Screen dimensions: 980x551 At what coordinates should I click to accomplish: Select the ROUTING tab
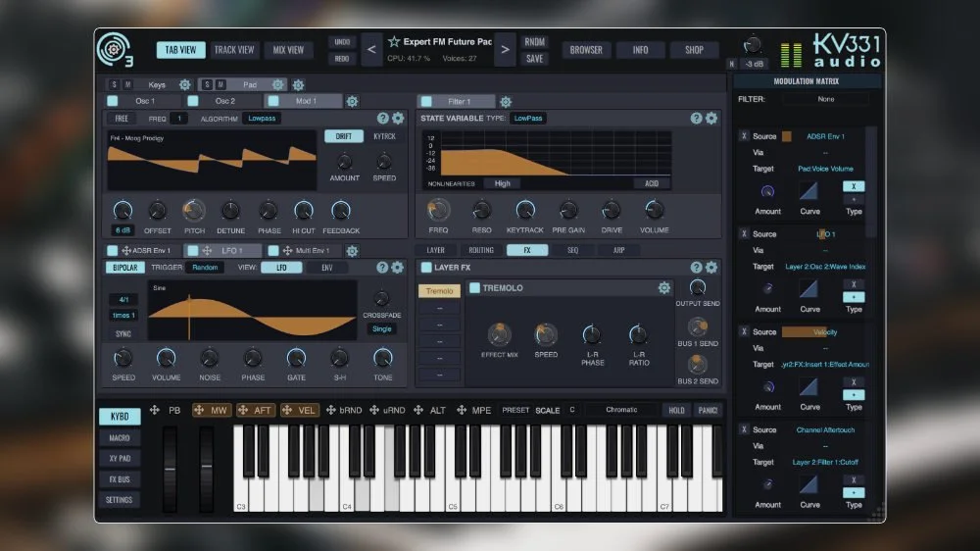481,250
